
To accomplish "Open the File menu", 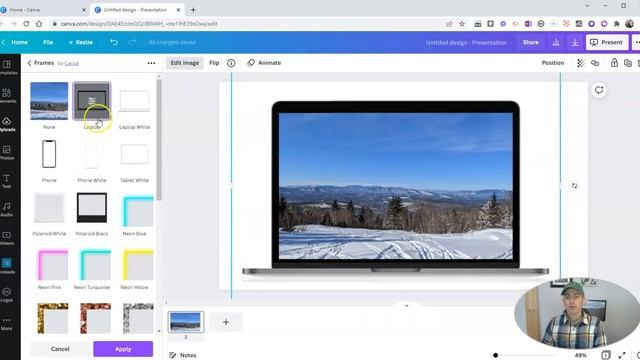I will (x=48, y=42).
